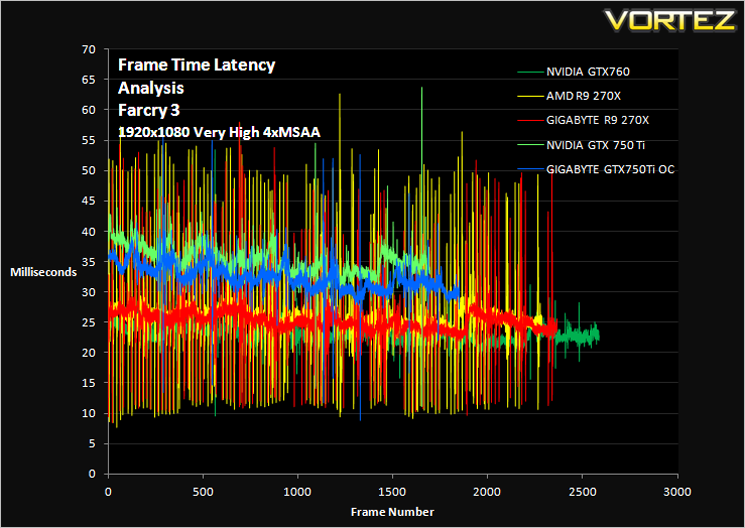This screenshot has width=745, height=528.
Task: Click the x-axis value 1000
Action: [298, 492]
